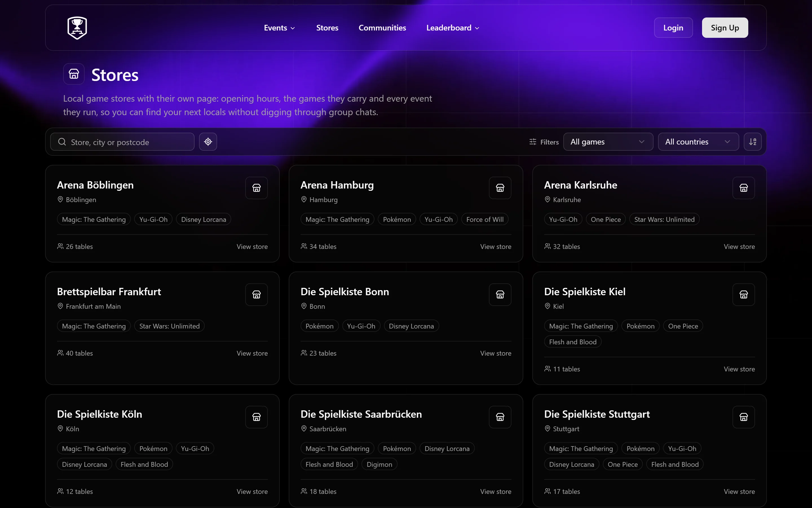Screen dimensions: 812x508
Task: View store for Die Spielkiste Kiel
Action: coord(739,369)
